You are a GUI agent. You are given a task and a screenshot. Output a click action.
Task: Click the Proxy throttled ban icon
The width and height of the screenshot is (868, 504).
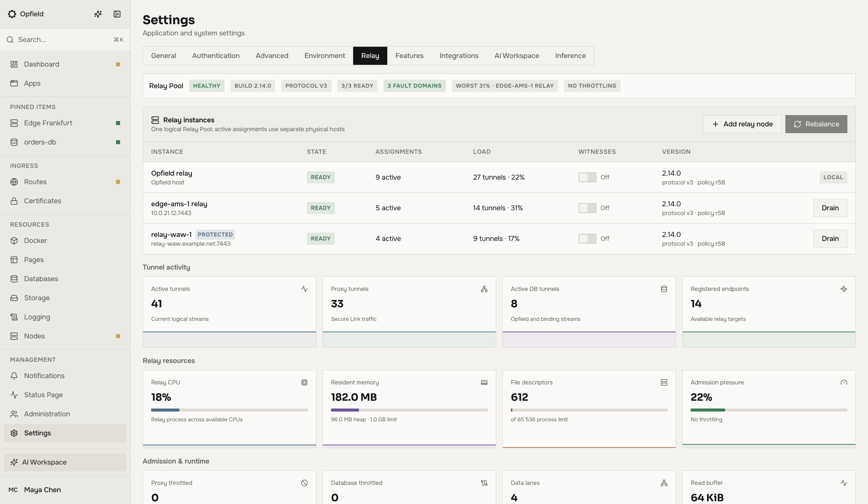(x=304, y=483)
